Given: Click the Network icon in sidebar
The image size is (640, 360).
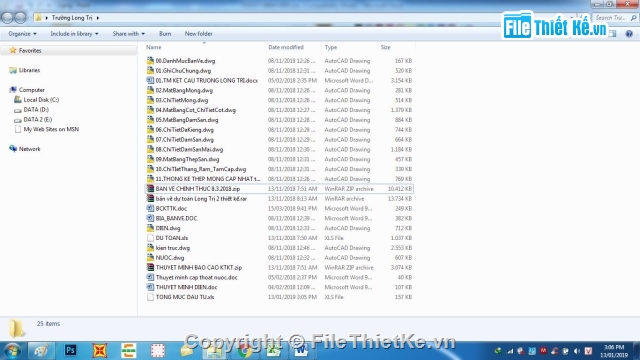Looking at the screenshot, I should click(x=13, y=149).
